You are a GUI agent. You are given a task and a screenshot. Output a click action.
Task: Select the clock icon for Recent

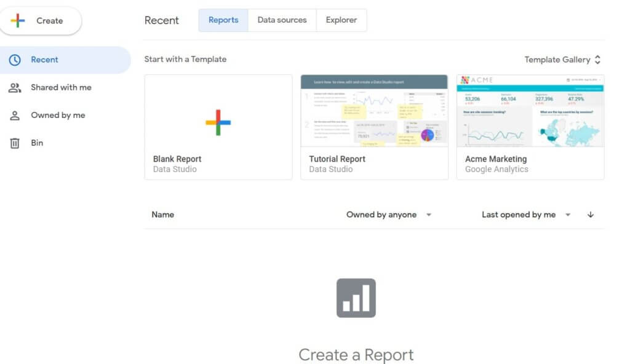point(15,60)
